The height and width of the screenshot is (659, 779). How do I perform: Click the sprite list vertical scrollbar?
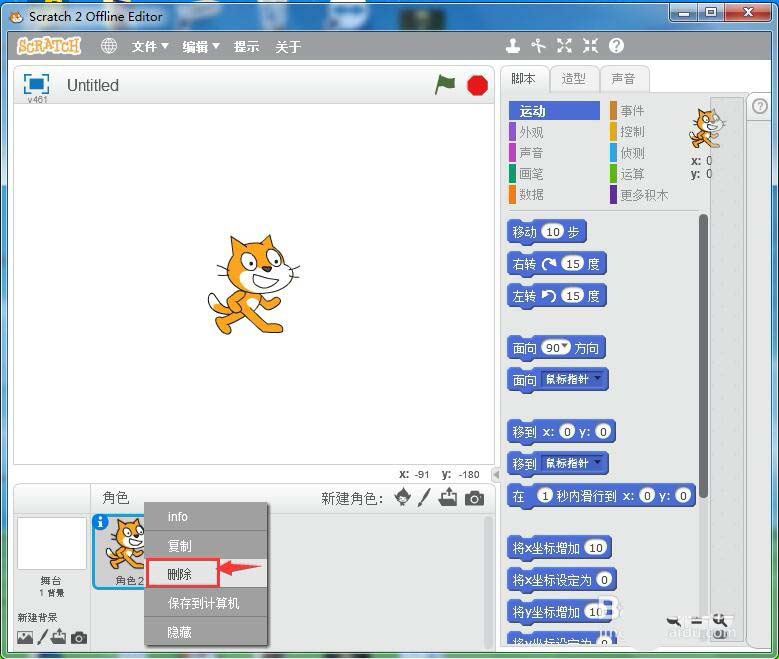[x=488, y=580]
